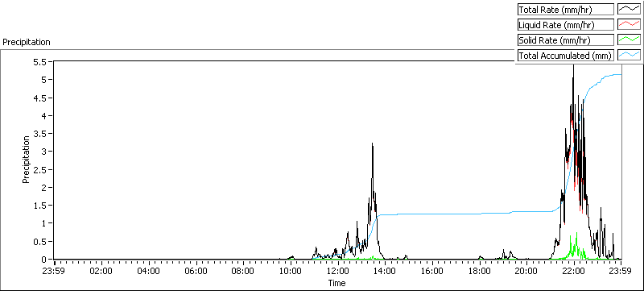Click the 20:00 time axis label

[x=526, y=271]
